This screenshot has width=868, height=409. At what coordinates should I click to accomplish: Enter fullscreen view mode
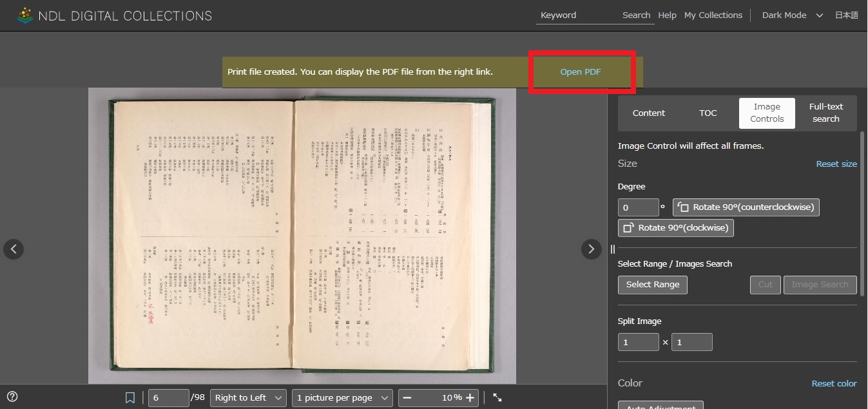coord(497,397)
